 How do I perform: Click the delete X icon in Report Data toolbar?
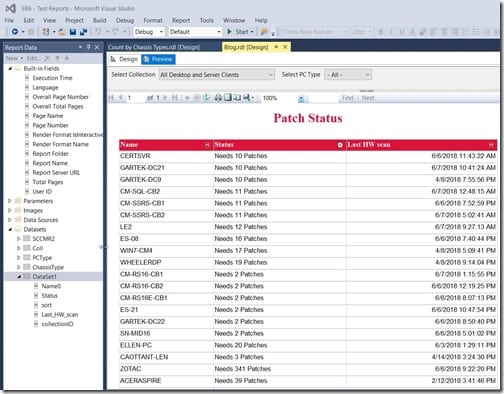click(x=47, y=58)
